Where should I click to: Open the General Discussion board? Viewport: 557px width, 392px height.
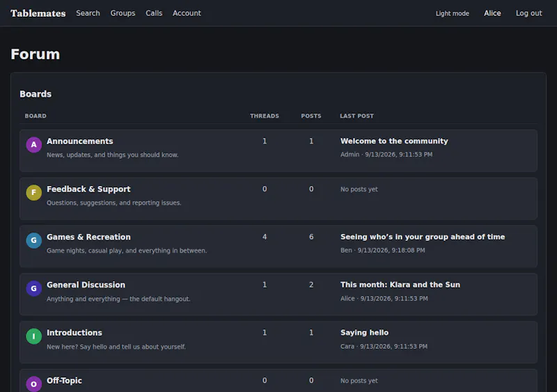[86, 285]
